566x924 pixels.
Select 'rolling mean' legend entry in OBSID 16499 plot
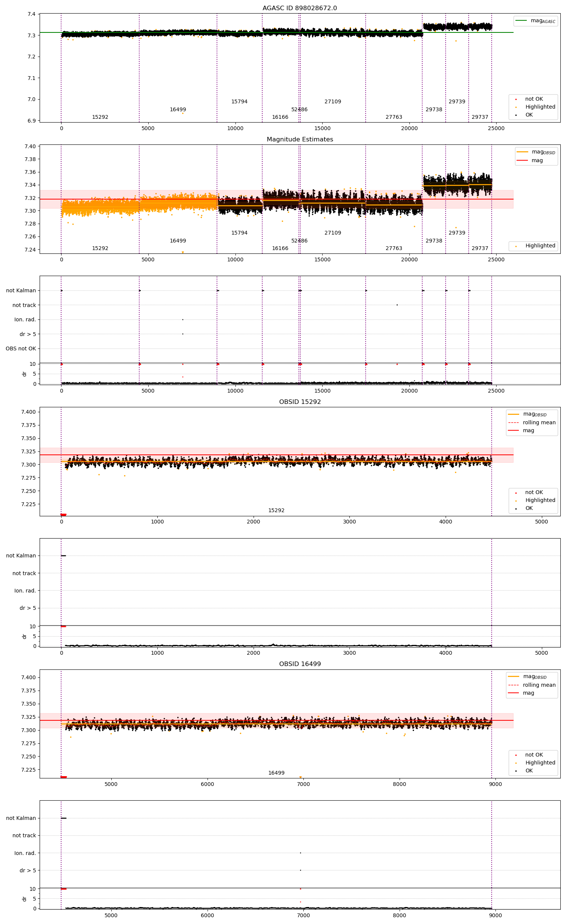tap(532, 685)
